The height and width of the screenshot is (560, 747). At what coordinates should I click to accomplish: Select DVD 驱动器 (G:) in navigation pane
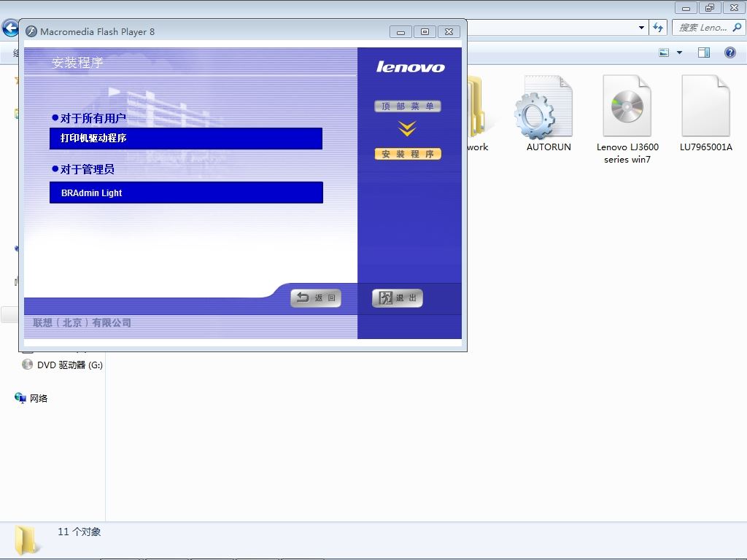(x=63, y=365)
